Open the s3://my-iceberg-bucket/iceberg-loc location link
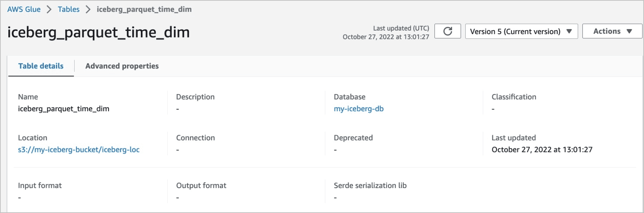Screen dimensions: 644x213 79,149
